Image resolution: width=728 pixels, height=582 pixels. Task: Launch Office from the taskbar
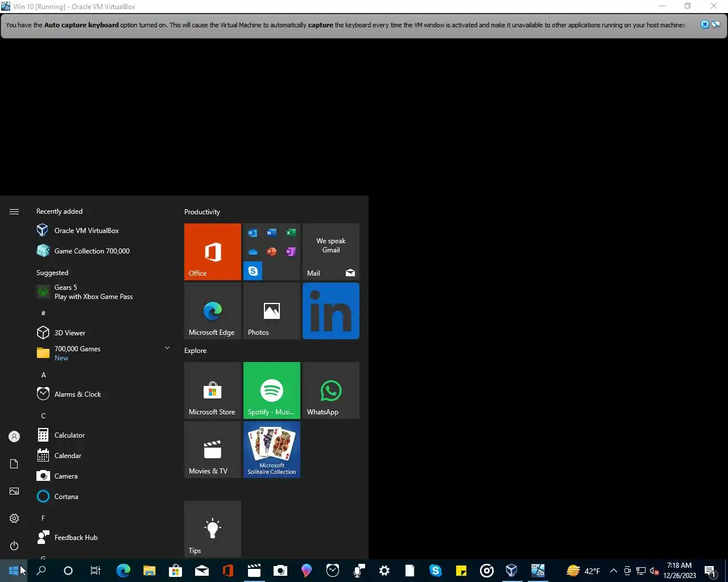click(x=228, y=571)
